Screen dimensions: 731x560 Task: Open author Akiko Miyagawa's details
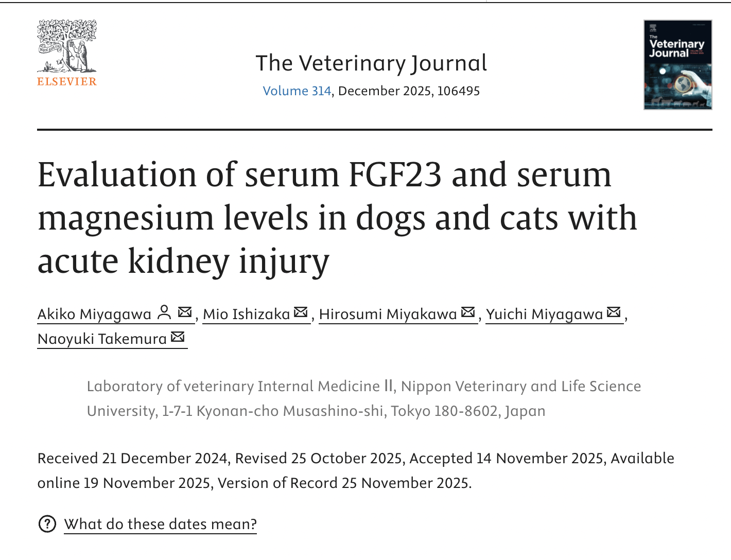click(94, 314)
